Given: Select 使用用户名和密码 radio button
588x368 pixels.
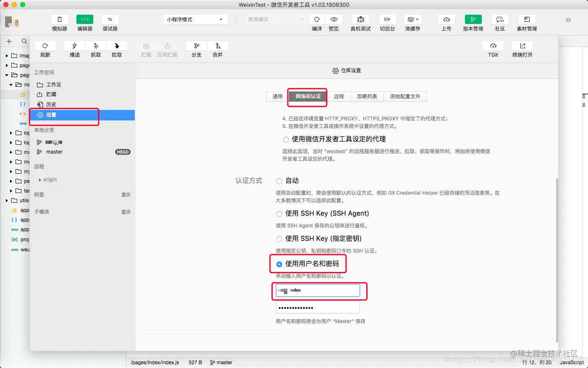Looking at the screenshot, I should [279, 264].
